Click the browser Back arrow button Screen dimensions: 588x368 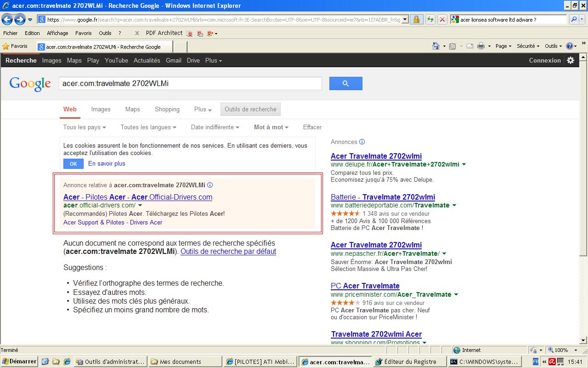tap(7, 19)
